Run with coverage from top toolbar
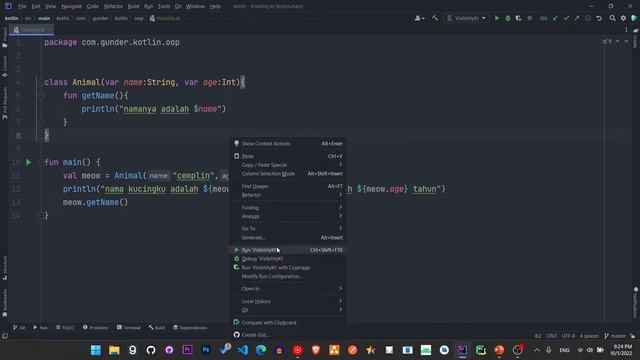Image resolution: width=640 pixels, height=360 pixels. [x=518, y=18]
